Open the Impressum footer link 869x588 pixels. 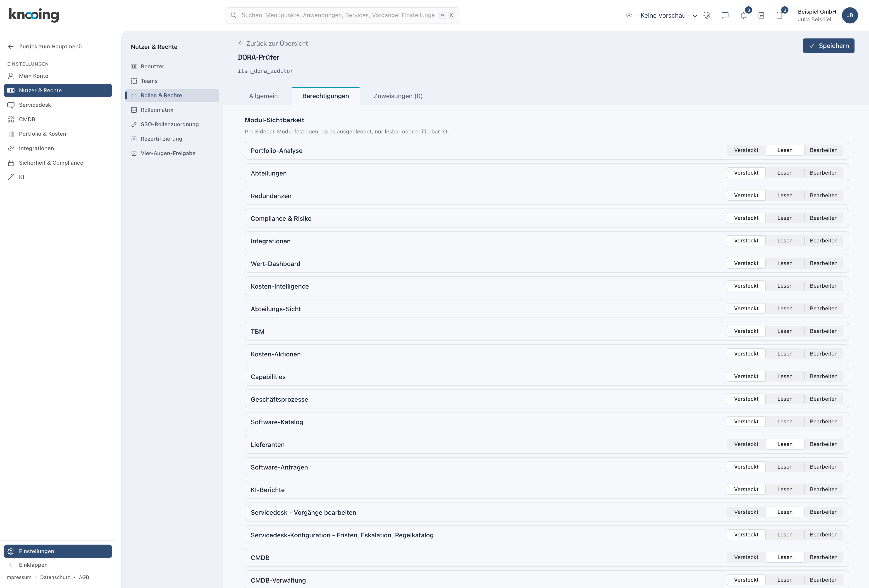(18, 577)
